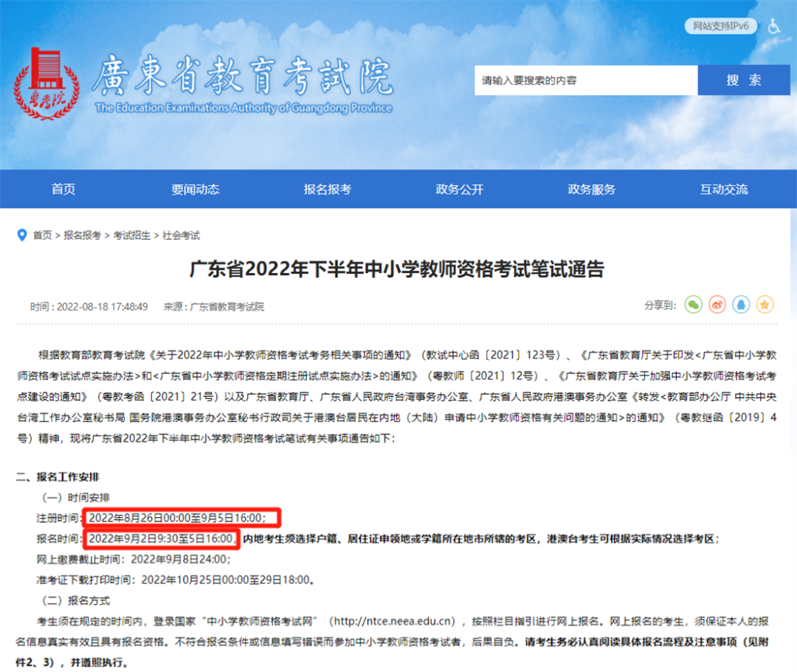Click the text 教试中心函〔2021〕123号

click(493, 355)
